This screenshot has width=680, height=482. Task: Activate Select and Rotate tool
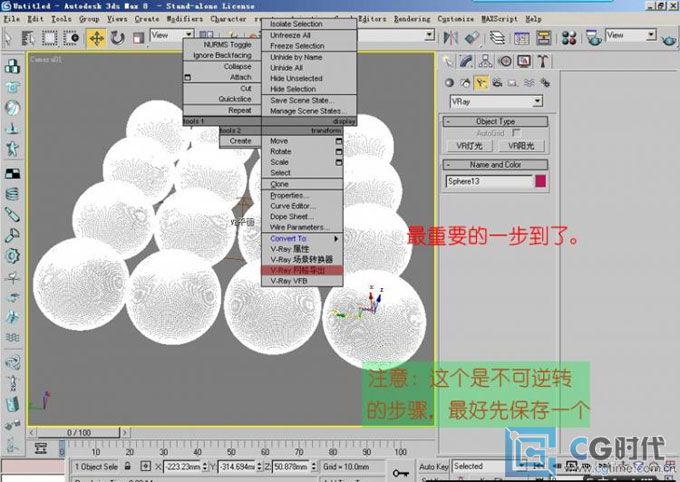point(117,38)
